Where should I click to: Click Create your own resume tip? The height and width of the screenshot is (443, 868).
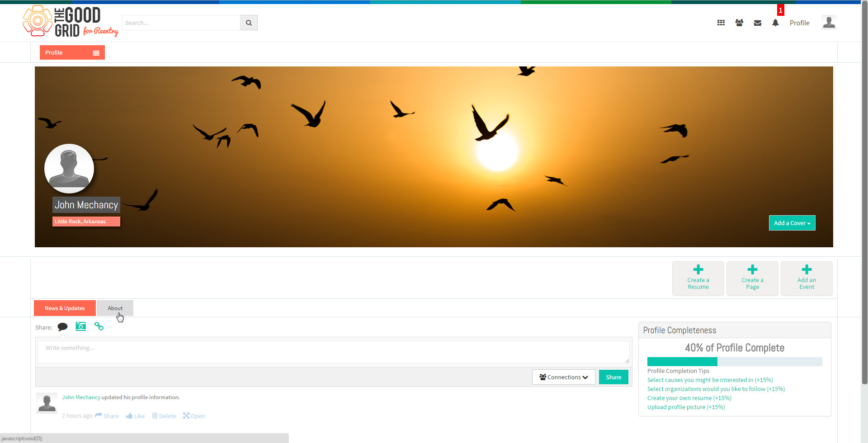pyautogui.click(x=689, y=398)
